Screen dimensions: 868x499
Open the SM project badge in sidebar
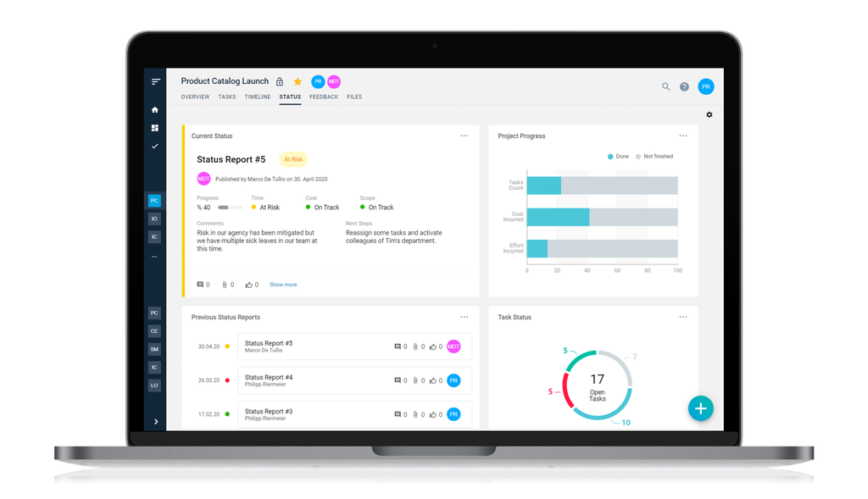(154, 349)
